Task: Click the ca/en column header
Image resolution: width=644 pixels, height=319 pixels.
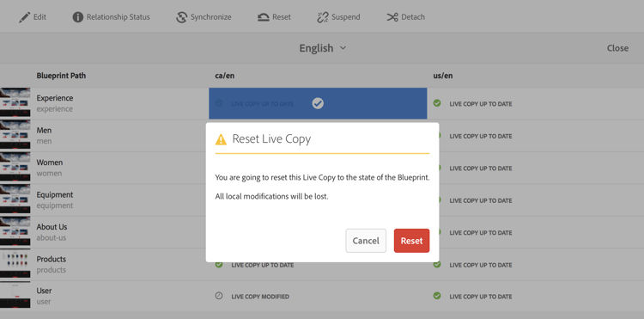Action: click(225, 76)
